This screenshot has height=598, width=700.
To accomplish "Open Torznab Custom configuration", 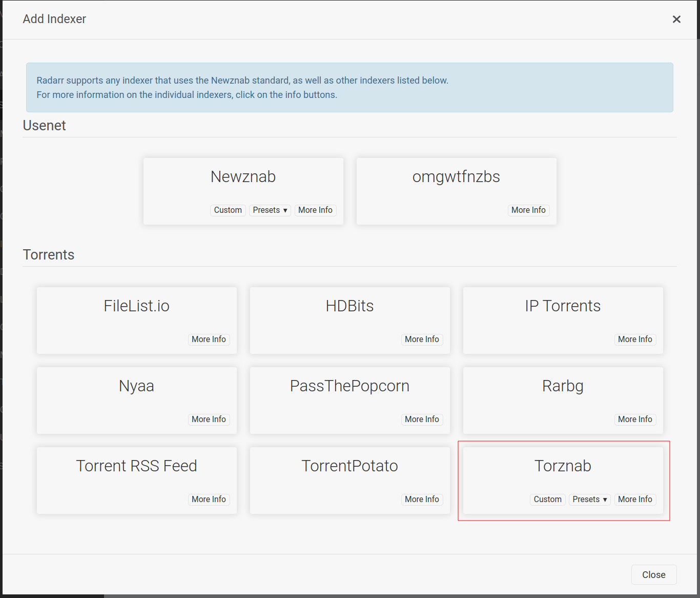I will 548,500.
